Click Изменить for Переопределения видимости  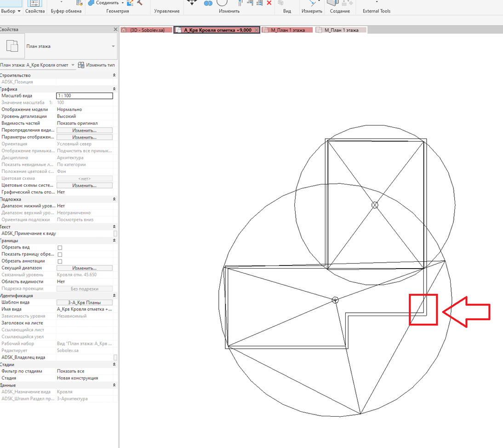pyautogui.click(x=84, y=130)
